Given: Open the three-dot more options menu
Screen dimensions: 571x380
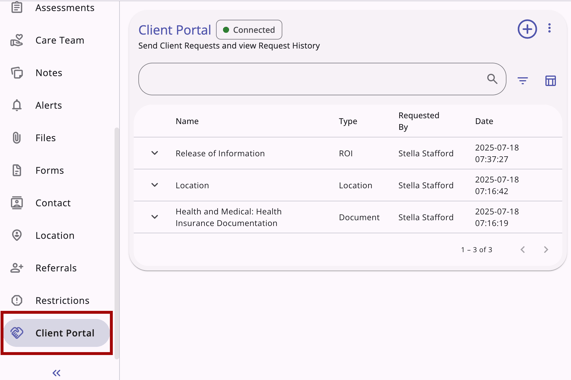Looking at the screenshot, I should click(549, 28).
